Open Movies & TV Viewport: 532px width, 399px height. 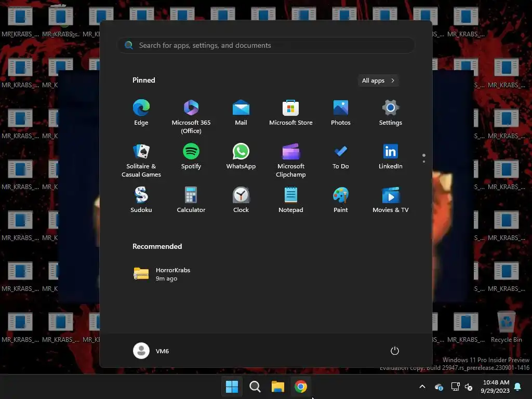coord(391,200)
